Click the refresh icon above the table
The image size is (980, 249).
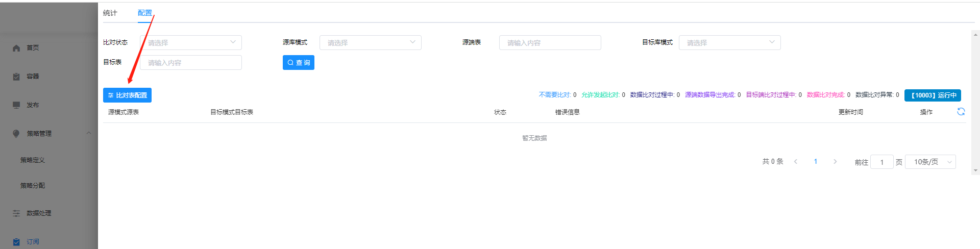coord(961,112)
